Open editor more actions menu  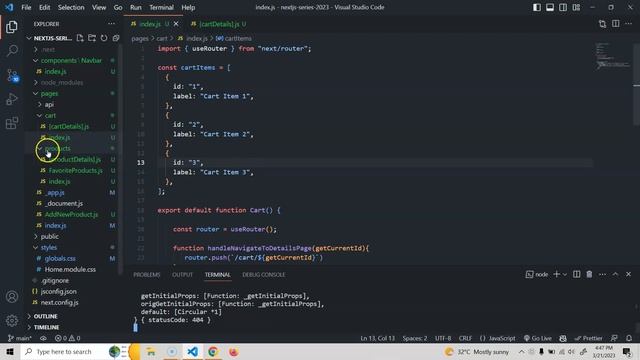pyautogui.click(x=629, y=24)
